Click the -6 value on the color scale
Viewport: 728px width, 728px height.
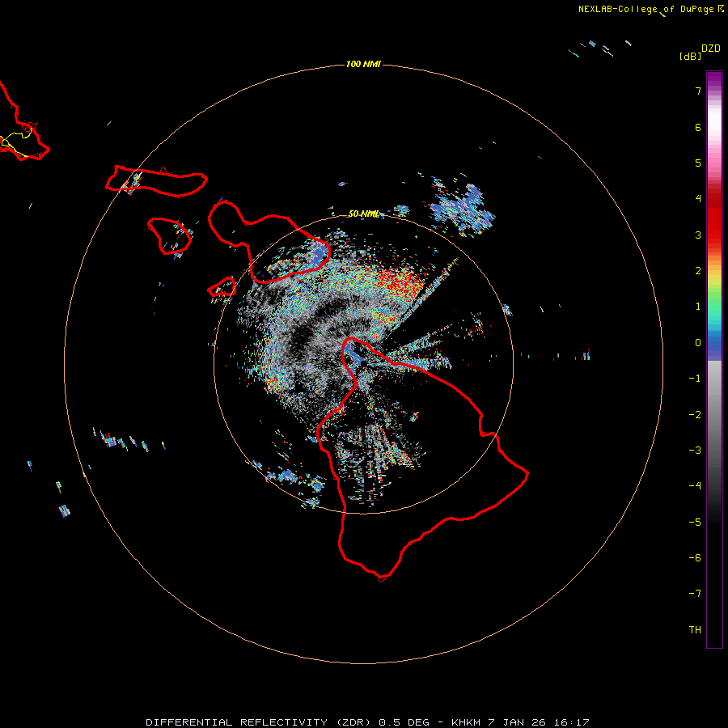695,558
